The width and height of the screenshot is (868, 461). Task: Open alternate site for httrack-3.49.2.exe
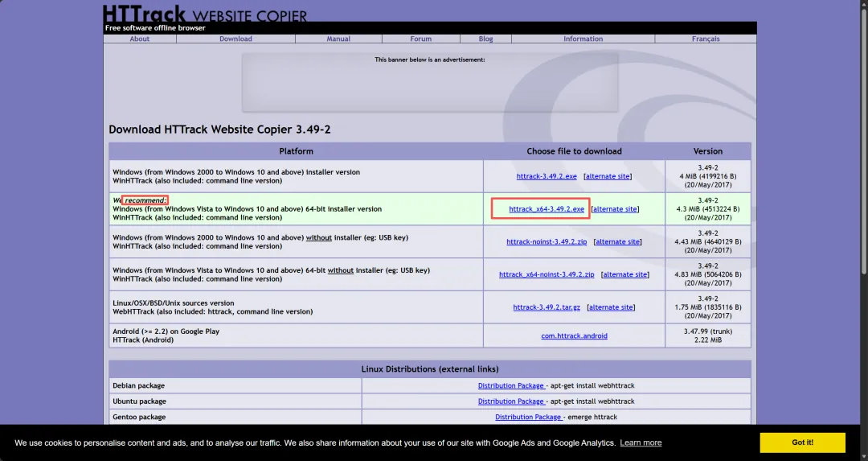(608, 176)
